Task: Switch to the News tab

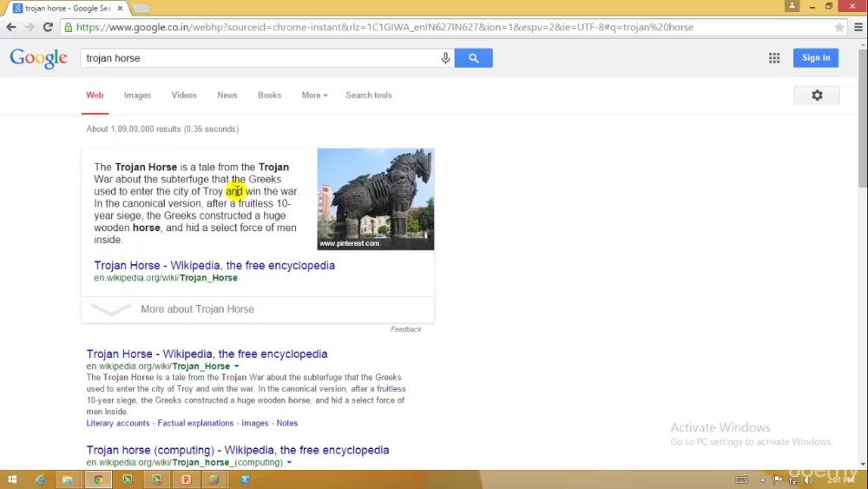Action: coord(227,96)
